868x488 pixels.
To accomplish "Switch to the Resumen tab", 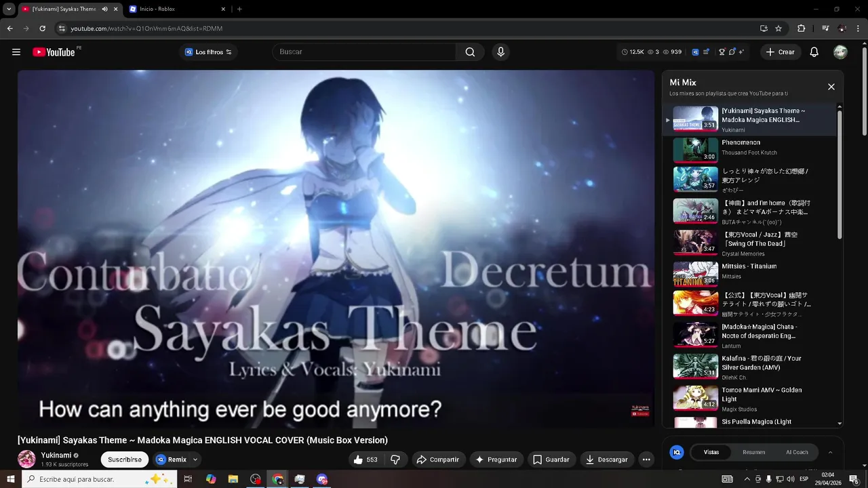I will (x=754, y=452).
